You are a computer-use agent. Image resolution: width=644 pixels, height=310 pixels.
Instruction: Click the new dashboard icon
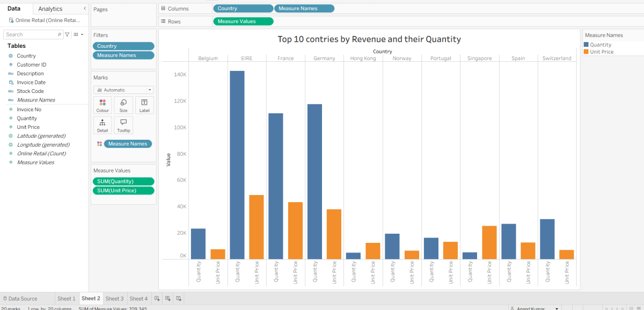click(x=168, y=298)
